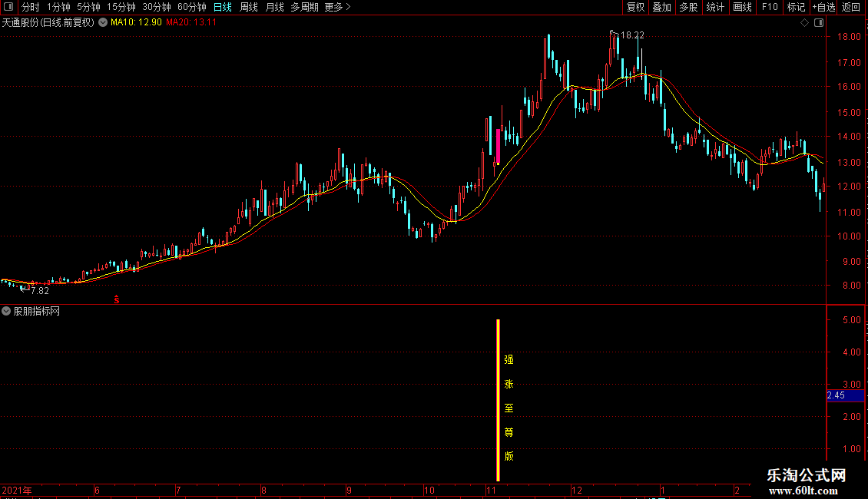Add stock via +自选
Viewport: 868px width, 499px height.
(x=823, y=7)
